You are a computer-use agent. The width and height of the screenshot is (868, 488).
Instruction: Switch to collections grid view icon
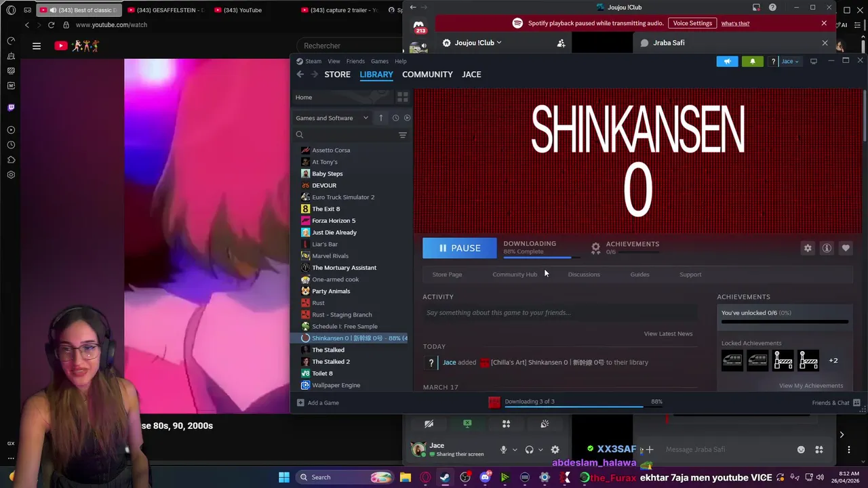pos(402,97)
